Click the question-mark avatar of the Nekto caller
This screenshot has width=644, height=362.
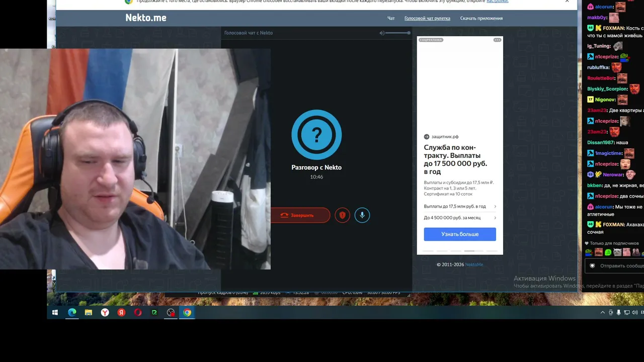(x=316, y=135)
